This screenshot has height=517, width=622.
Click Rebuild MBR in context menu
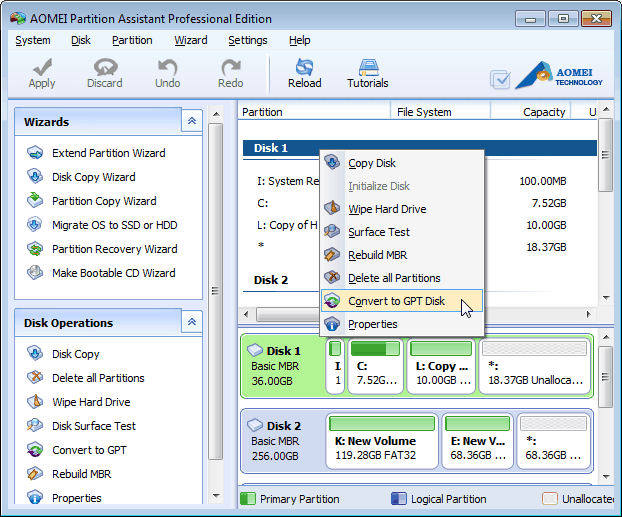(x=402, y=255)
